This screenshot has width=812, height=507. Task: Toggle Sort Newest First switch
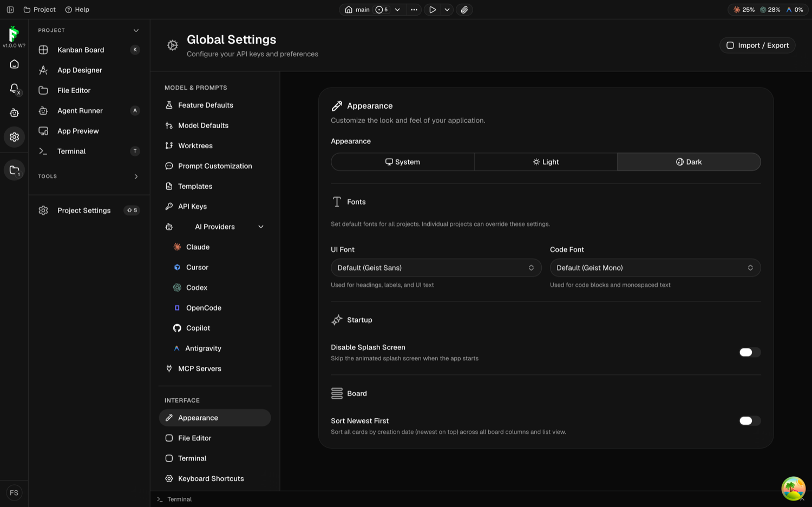[x=750, y=422]
